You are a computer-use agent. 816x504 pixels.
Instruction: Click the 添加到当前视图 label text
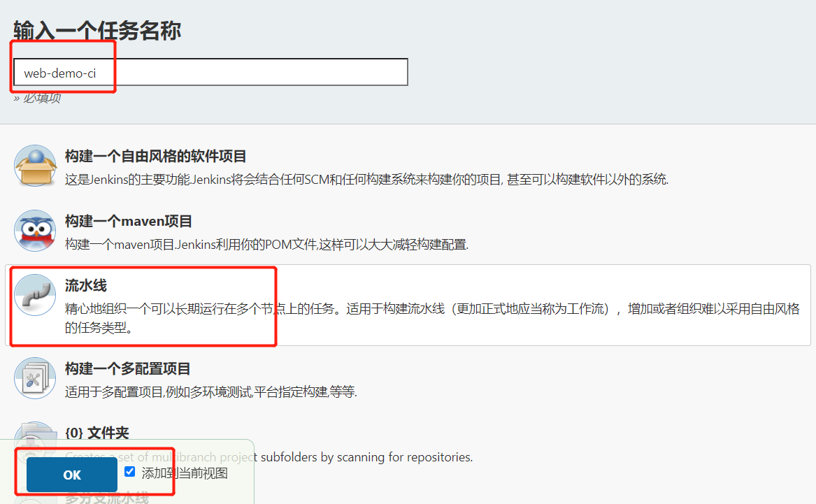(x=185, y=473)
